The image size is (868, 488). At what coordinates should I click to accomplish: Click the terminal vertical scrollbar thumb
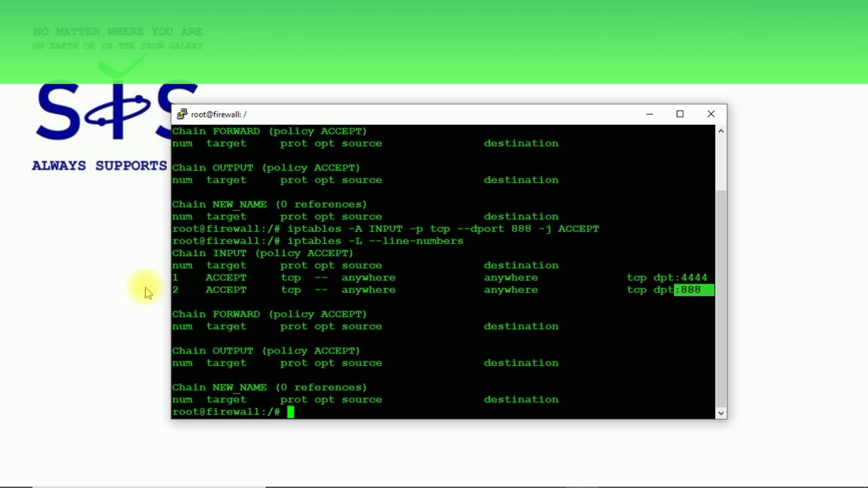coord(721,298)
